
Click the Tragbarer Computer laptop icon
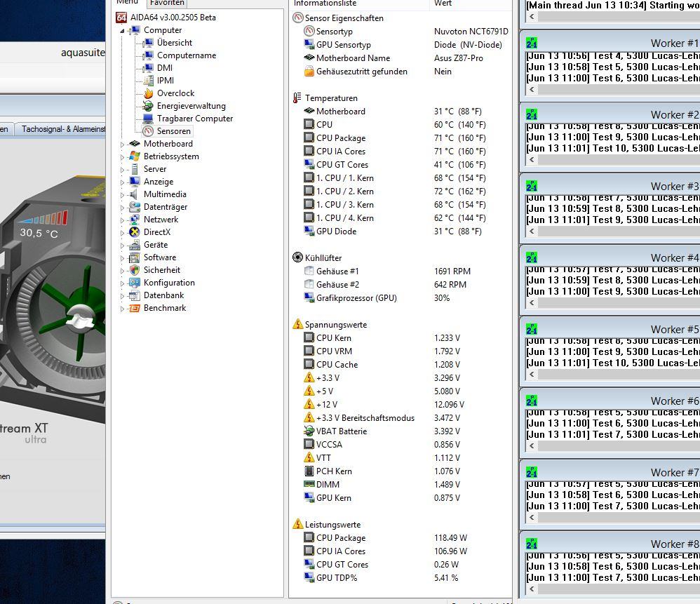click(x=148, y=119)
